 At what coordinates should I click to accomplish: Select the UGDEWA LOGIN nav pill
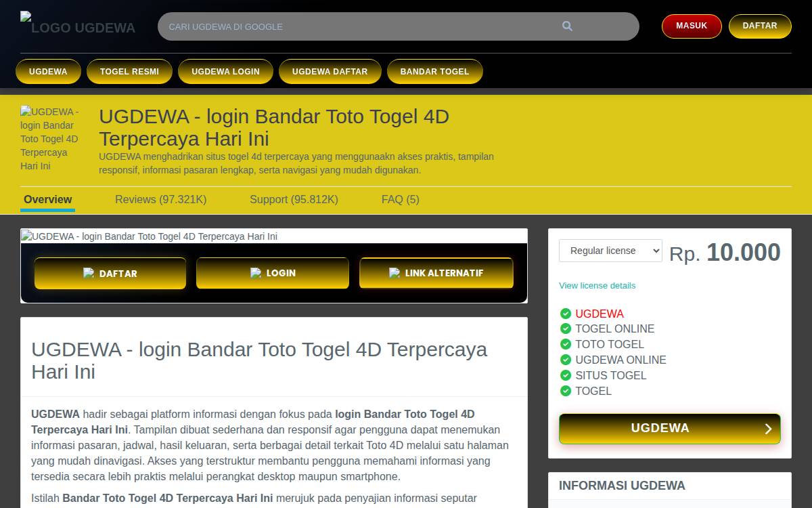(x=225, y=71)
